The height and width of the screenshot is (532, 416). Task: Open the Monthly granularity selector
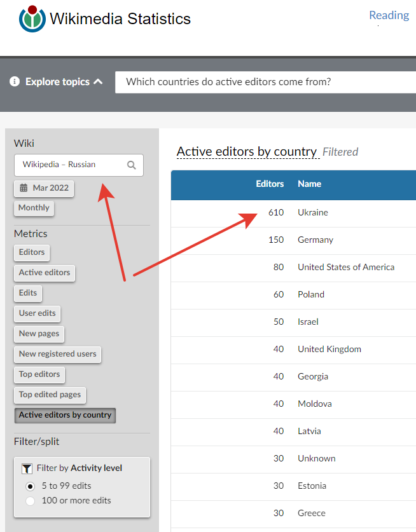coord(34,208)
